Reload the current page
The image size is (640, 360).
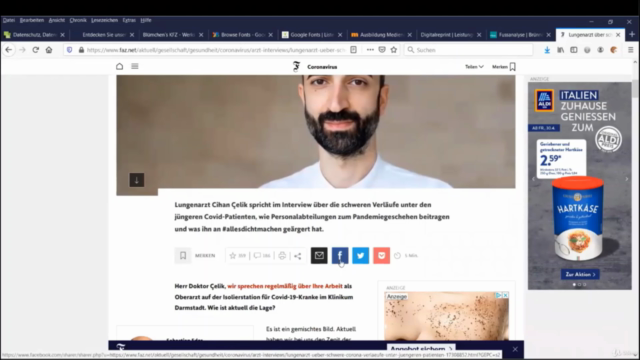[x=36, y=50]
